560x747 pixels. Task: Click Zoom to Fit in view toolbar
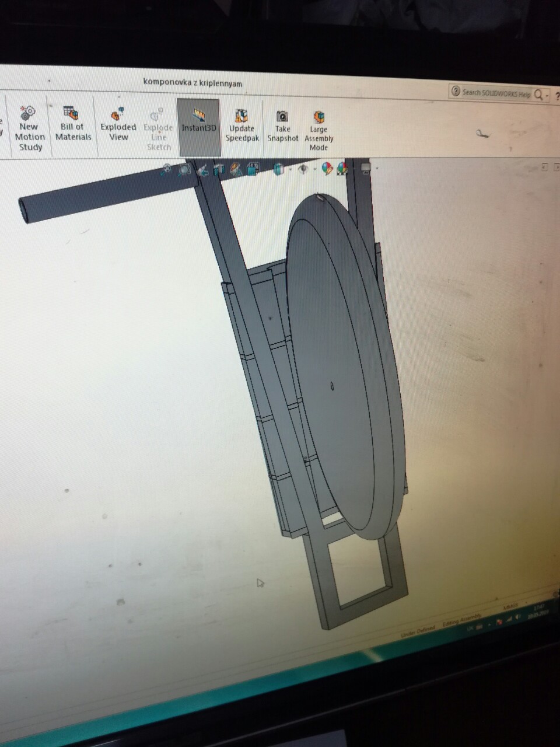point(167,169)
